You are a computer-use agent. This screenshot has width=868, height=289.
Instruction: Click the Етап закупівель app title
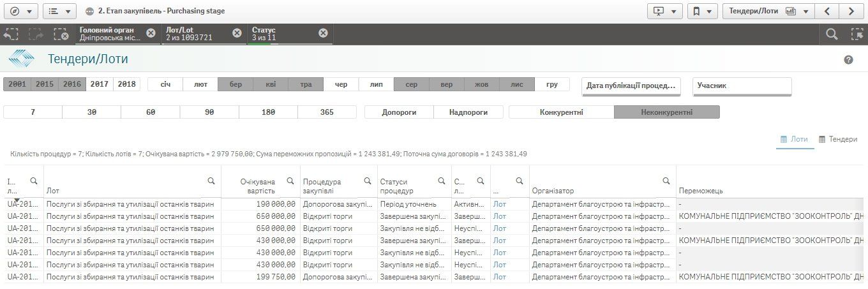pyautogui.click(x=161, y=11)
